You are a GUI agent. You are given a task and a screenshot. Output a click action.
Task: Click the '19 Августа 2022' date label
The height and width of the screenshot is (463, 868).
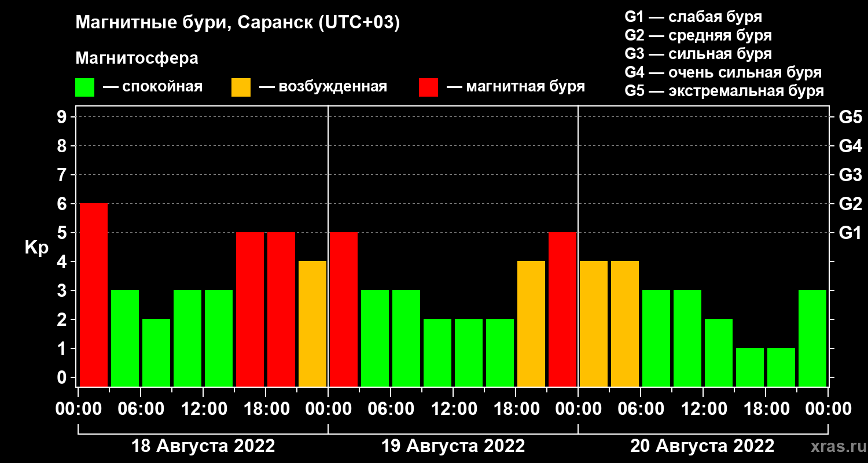(453, 446)
